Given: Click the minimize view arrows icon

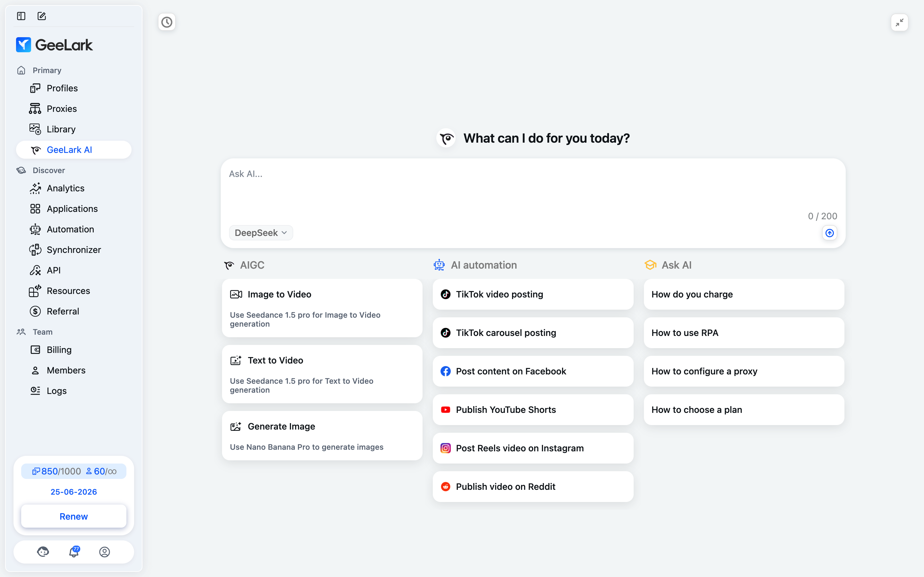Looking at the screenshot, I should pyautogui.click(x=899, y=22).
